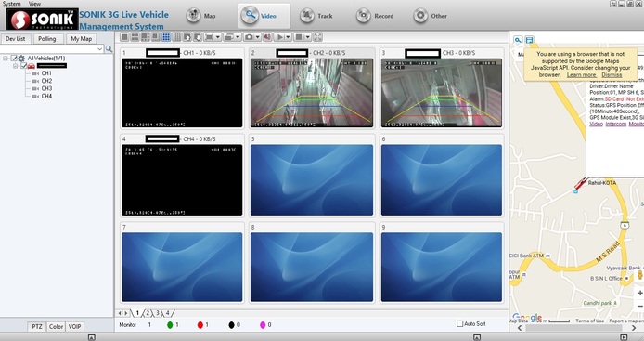
Task: Click the search magnifier beside device filter
Action: coord(109,49)
